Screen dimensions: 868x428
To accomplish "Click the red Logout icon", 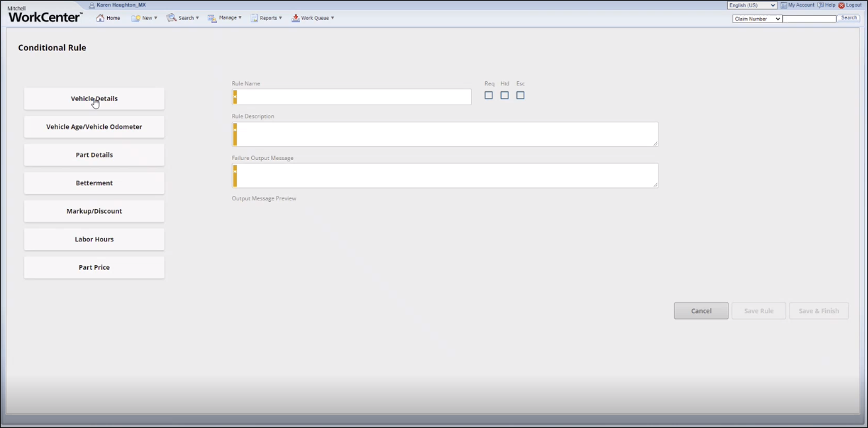I will click(842, 5).
